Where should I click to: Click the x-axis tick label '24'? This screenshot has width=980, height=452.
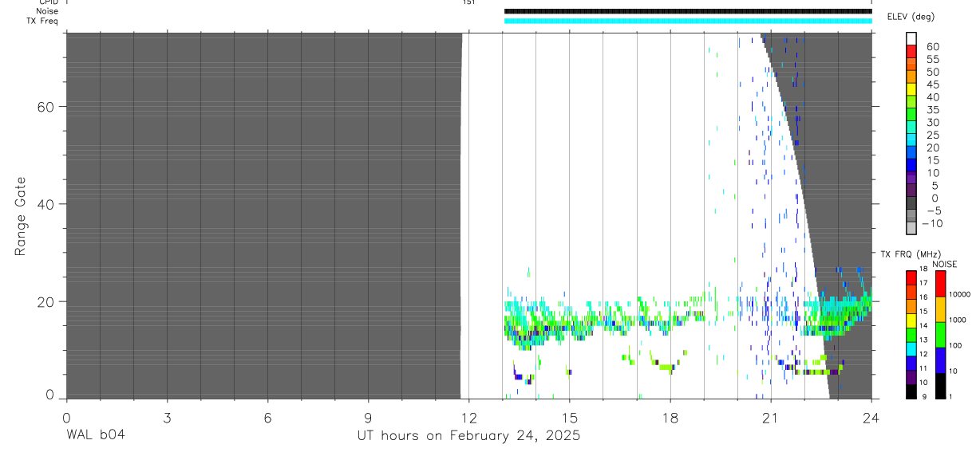pyautogui.click(x=871, y=417)
